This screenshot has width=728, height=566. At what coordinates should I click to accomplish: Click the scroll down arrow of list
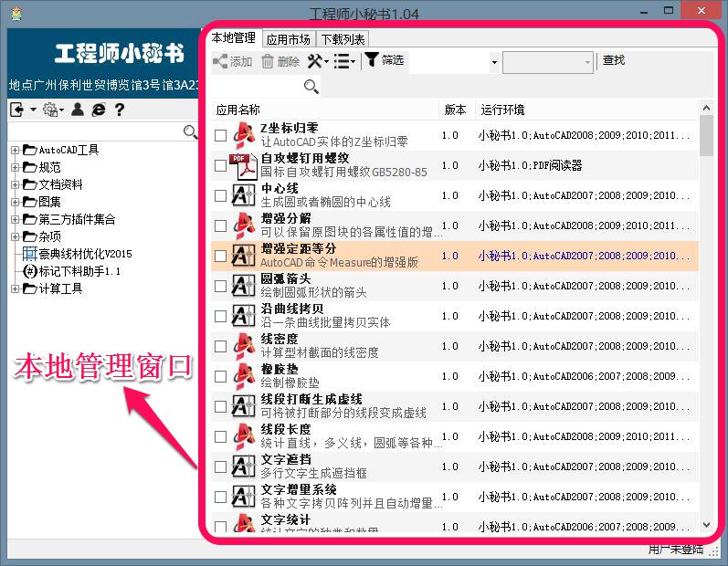click(x=707, y=525)
